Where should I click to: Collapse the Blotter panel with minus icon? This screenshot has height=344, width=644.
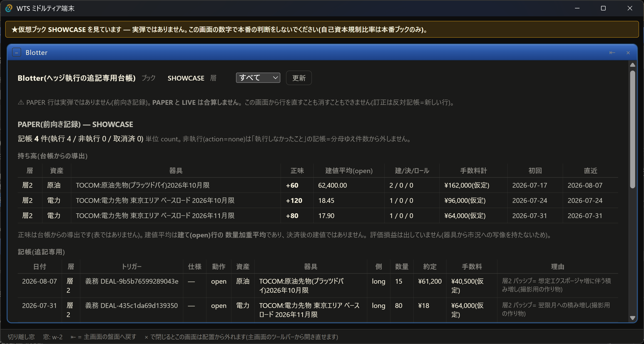click(x=17, y=52)
